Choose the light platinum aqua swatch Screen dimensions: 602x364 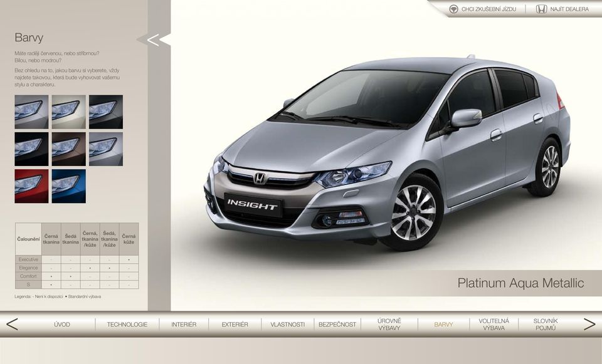coord(106,149)
